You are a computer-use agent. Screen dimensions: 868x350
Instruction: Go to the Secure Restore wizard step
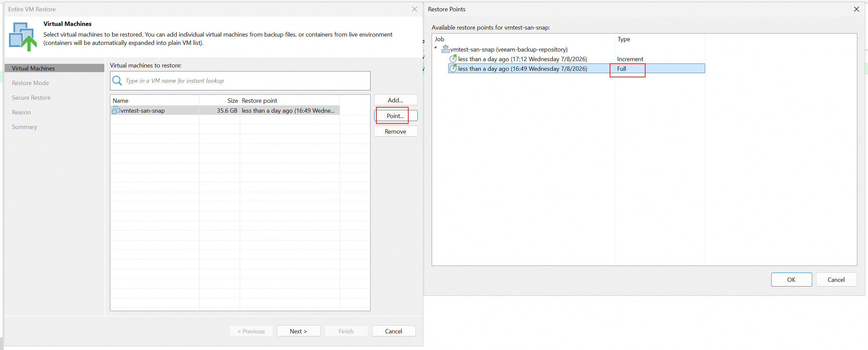(31, 97)
